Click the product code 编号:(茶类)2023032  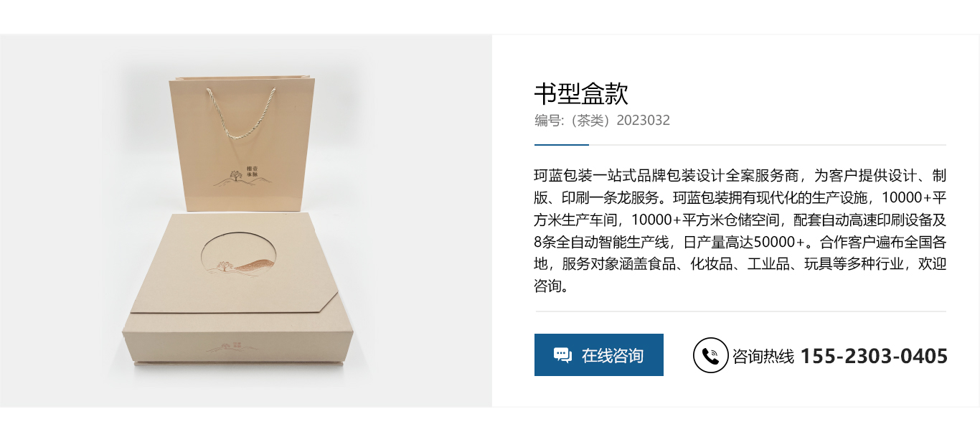pyautogui.click(x=602, y=121)
